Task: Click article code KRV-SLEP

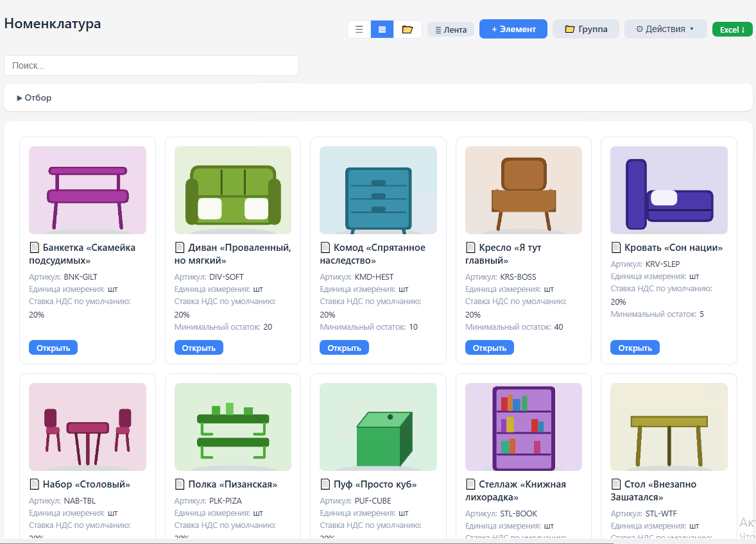Action: (x=662, y=264)
